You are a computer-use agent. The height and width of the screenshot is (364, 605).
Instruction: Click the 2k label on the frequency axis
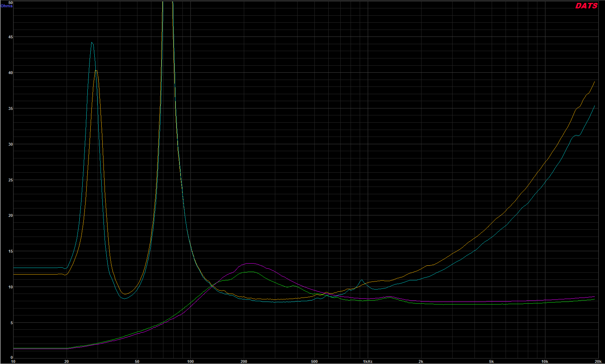421,361
